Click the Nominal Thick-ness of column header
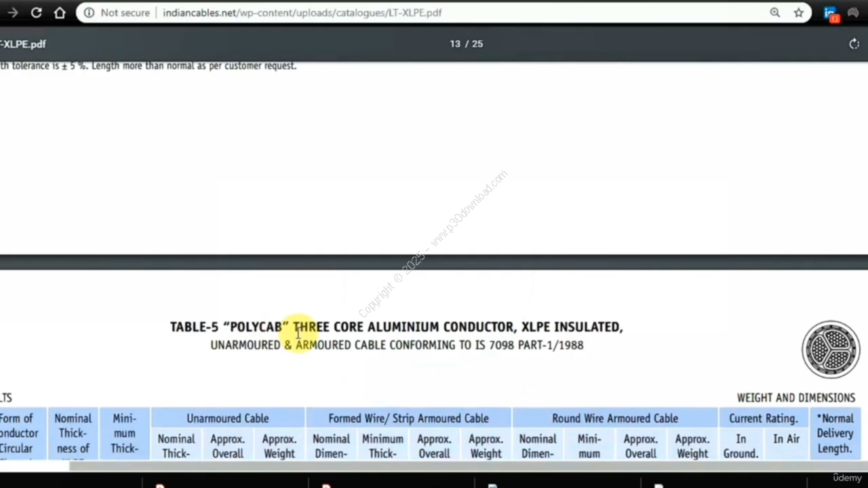 73,434
